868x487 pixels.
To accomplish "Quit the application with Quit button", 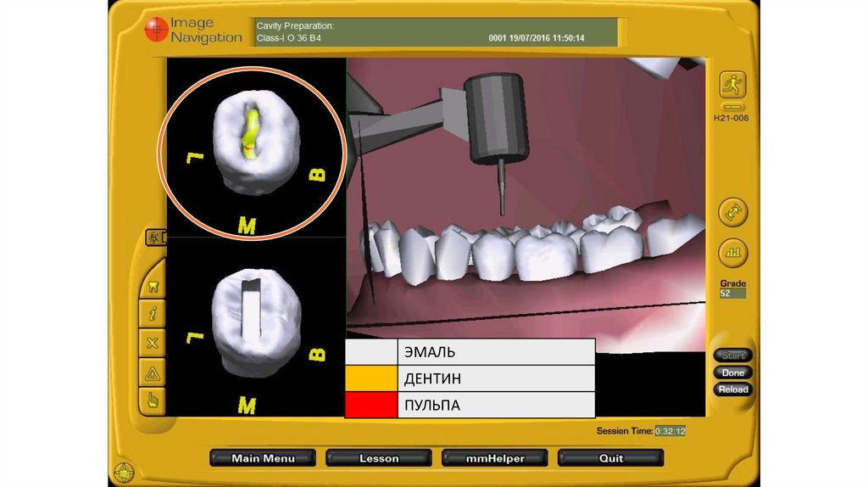I will [x=610, y=458].
